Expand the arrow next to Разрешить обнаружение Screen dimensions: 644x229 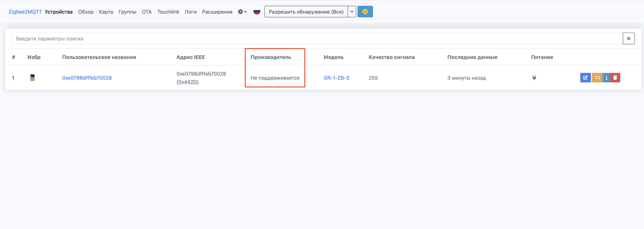pyautogui.click(x=352, y=12)
